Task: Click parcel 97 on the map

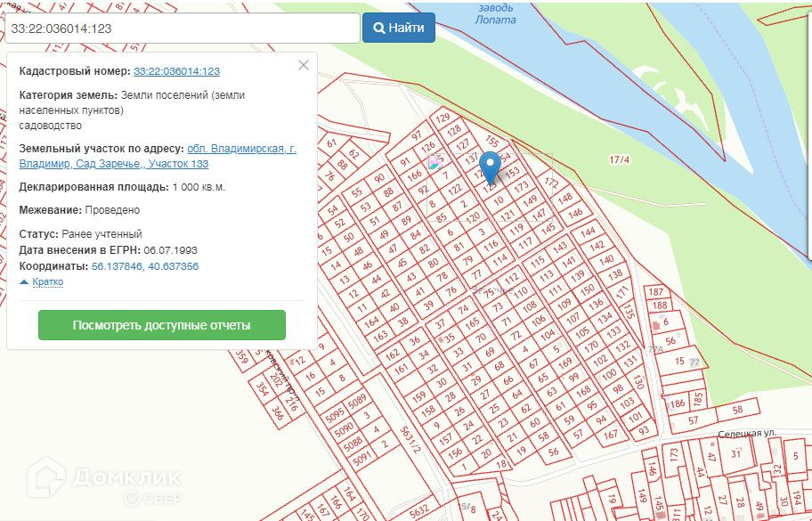Action: [417, 135]
